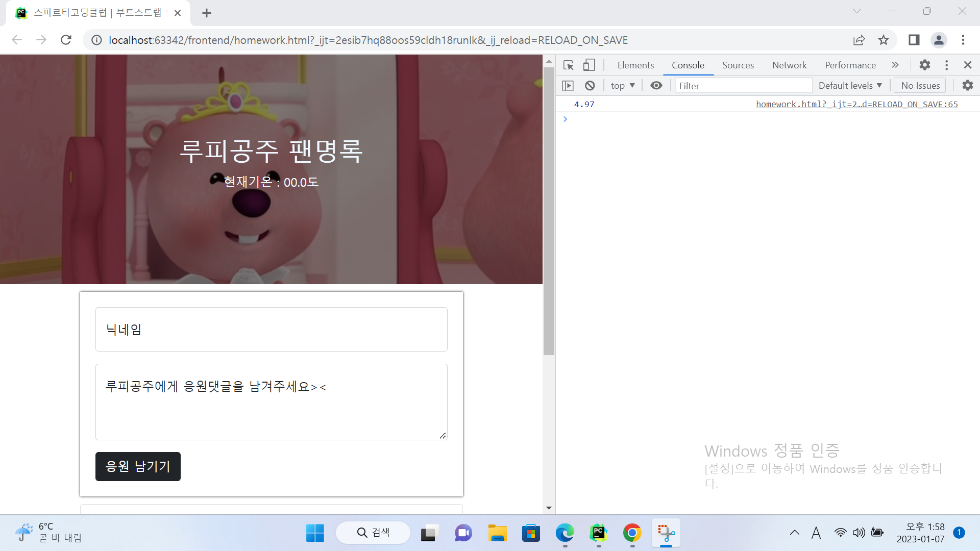980x551 pixels.
Task: Open Microsoft Store from taskbar
Action: [x=531, y=533]
